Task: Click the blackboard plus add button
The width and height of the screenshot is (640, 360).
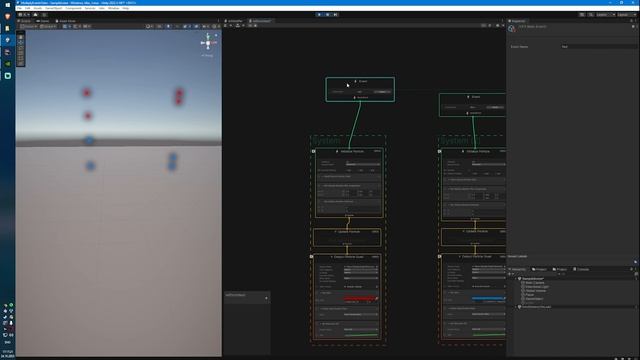Action: [x=267, y=298]
